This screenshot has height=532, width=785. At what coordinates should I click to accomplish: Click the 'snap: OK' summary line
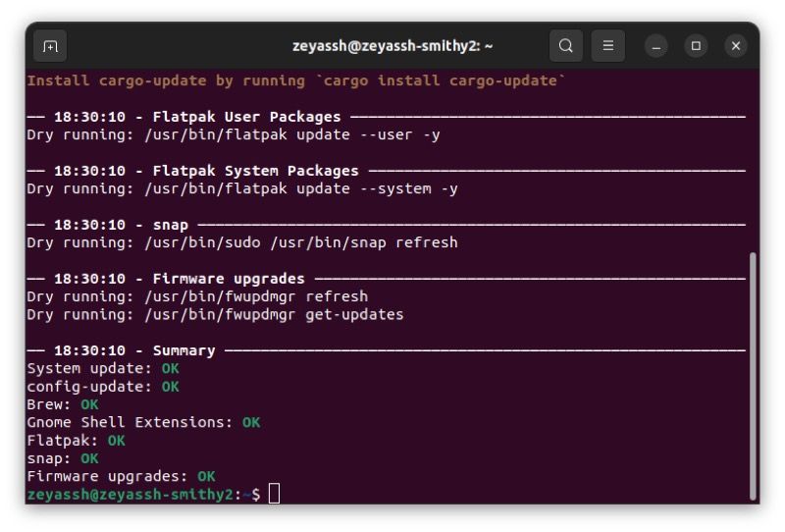tap(63, 458)
